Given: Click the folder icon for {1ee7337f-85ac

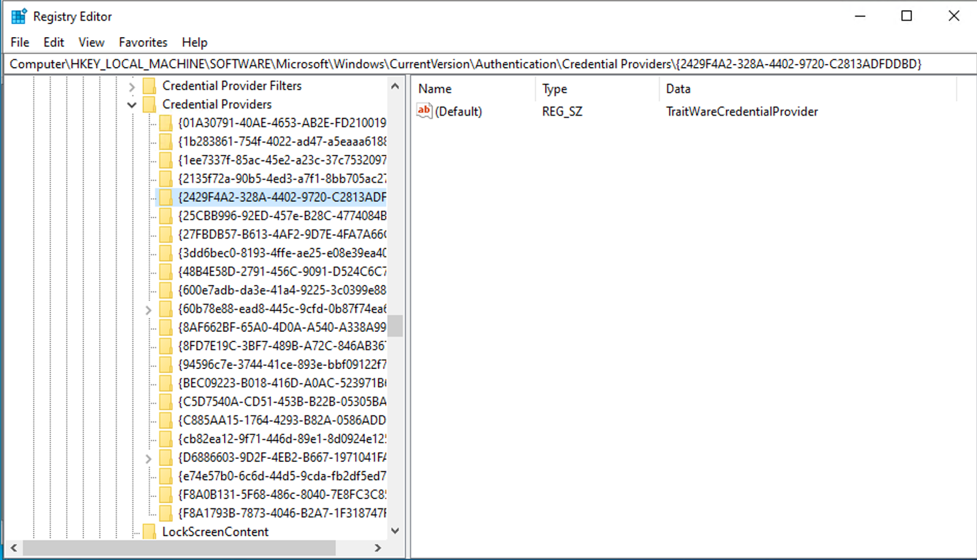Looking at the screenshot, I should tap(165, 161).
